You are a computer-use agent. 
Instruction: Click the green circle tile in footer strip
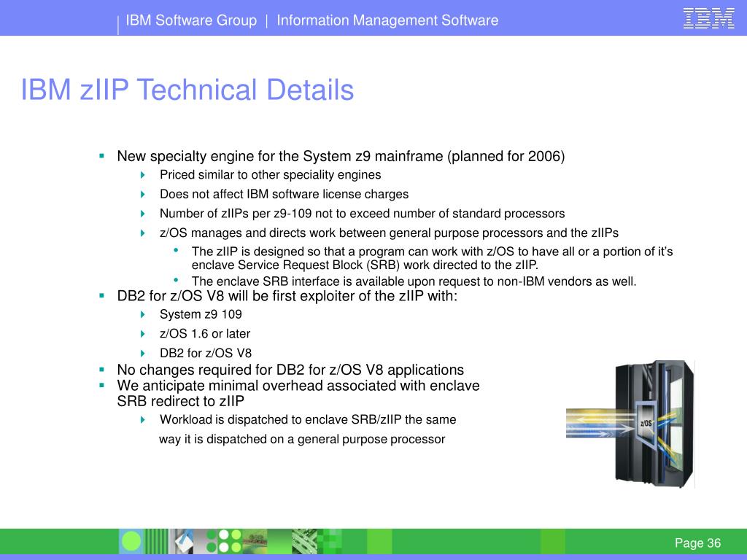pyautogui.click(x=131, y=542)
